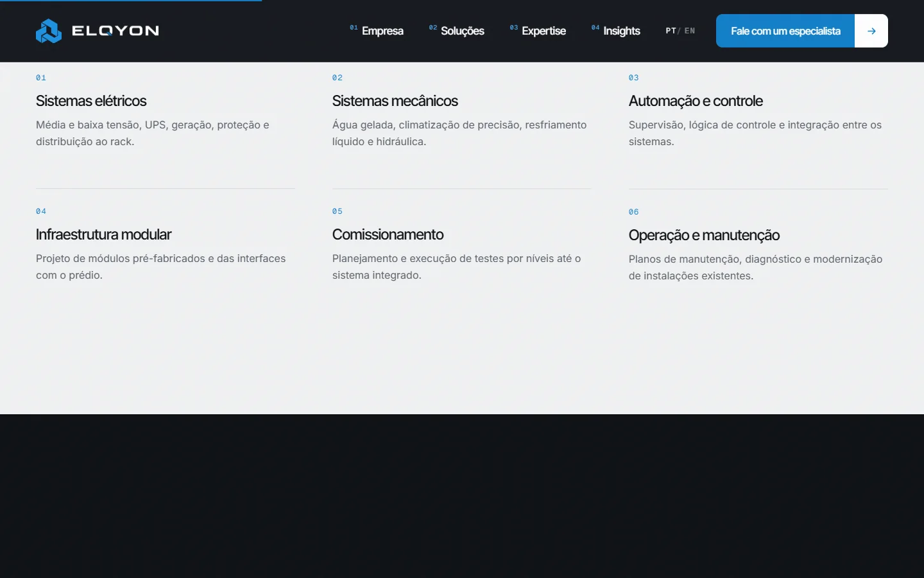The image size is (924, 578).
Task: Click the description starting Planejamento e execução
Action: click(x=457, y=267)
